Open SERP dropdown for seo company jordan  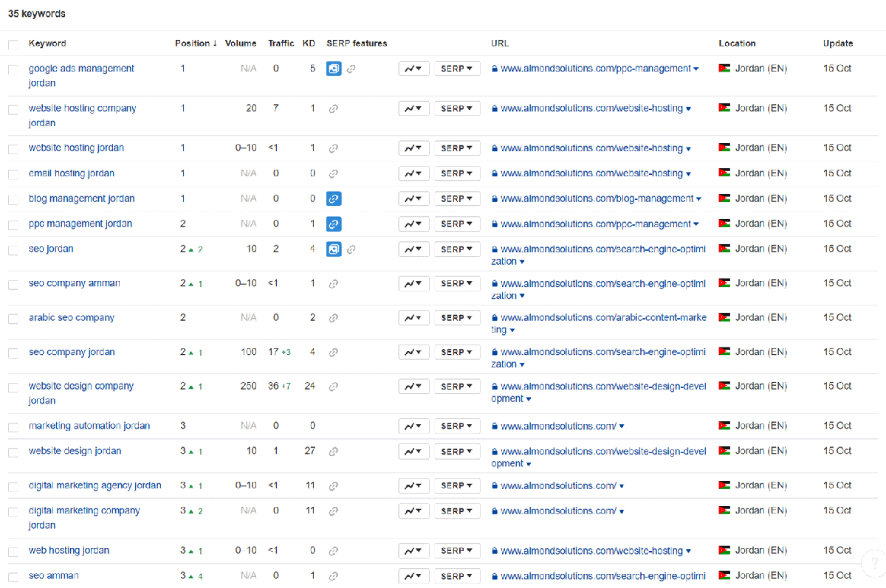[x=457, y=352]
